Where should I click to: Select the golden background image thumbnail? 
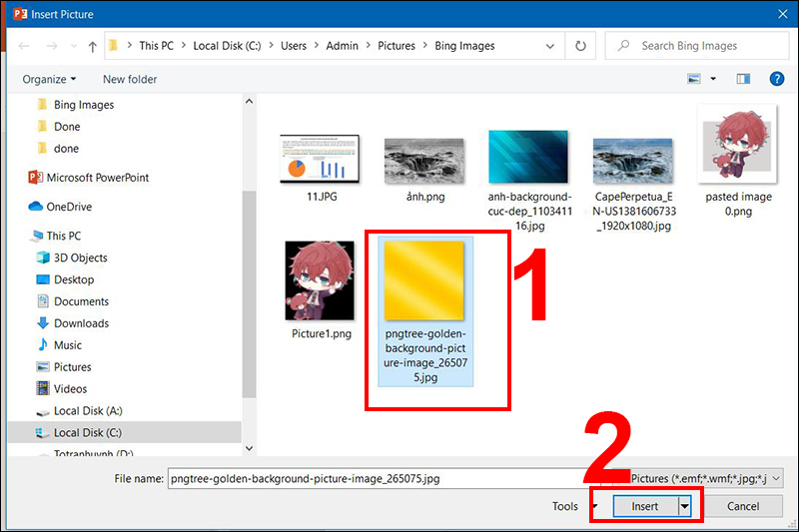[426, 280]
